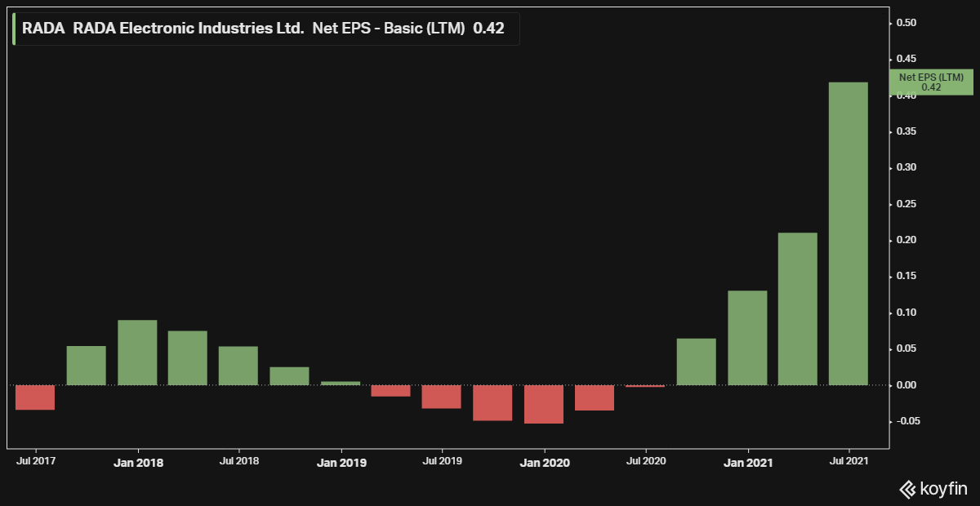Select the Net EPS - Basic (LTM) label
This screenshot has width=980, height=506.
pos(389,29)
